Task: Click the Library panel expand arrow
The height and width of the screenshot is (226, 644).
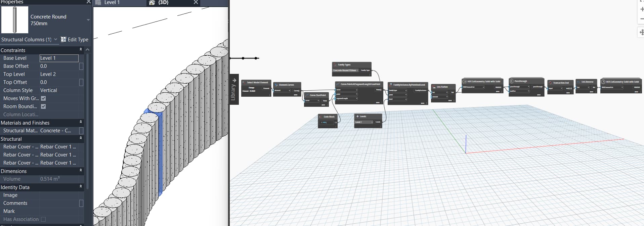Action: [x=234, y=80]
